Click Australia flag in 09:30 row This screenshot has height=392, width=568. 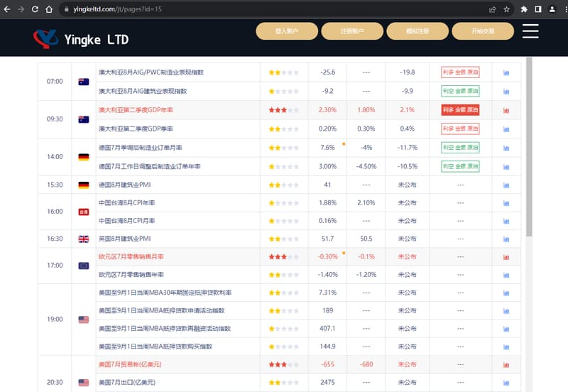click(x=84, y=119)
